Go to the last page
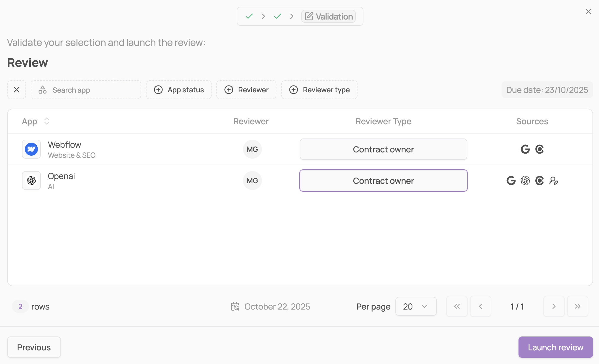Image resolution: width=599 pixels, height=364 pixels. tap(577, 306)
